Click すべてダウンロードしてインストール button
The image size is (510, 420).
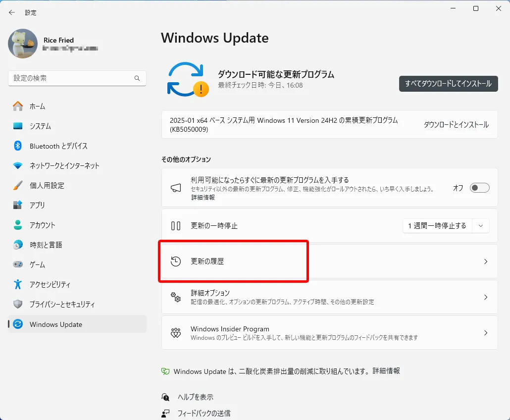(x=448, y=84)
